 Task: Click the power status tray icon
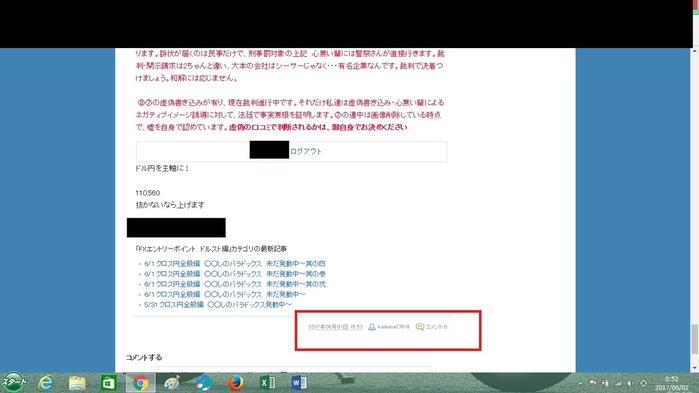(x=605, y=383)
